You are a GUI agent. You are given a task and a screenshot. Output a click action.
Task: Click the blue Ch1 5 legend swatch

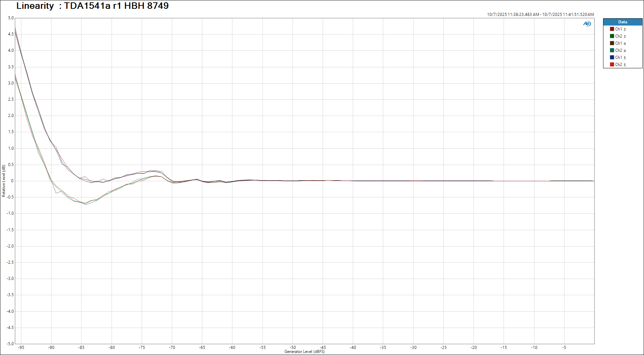pos(612,57)
